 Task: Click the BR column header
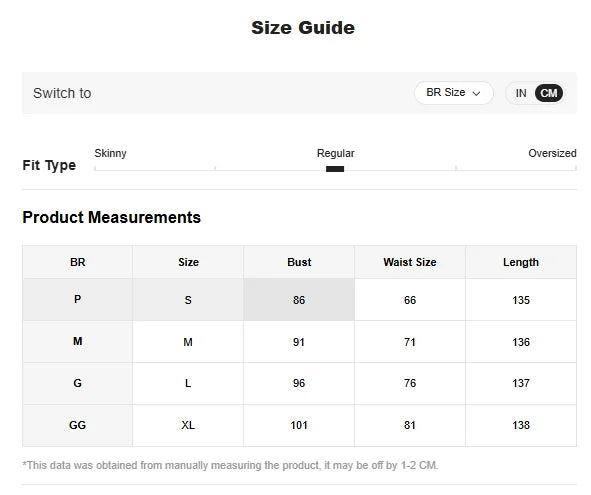tap(78, 262)
